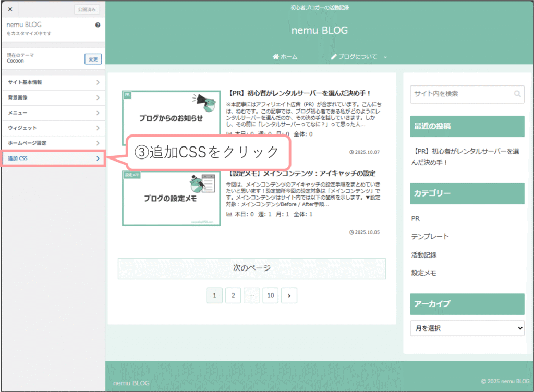The image size is (534, 392).
Task: Open the 追加 CSS section
Action: [52, 158]
